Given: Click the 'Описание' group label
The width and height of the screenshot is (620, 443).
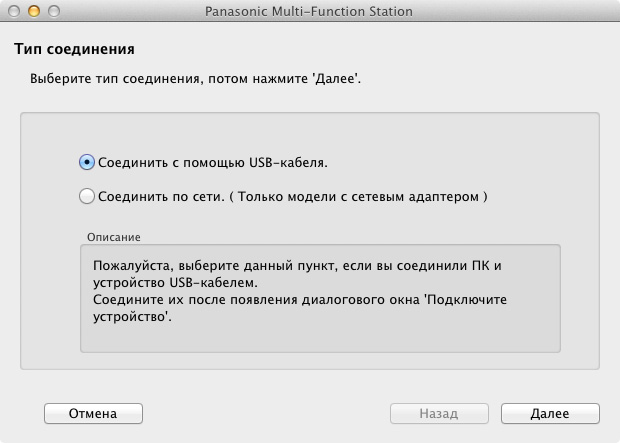Looking at the screenshot, I should 113,237.
